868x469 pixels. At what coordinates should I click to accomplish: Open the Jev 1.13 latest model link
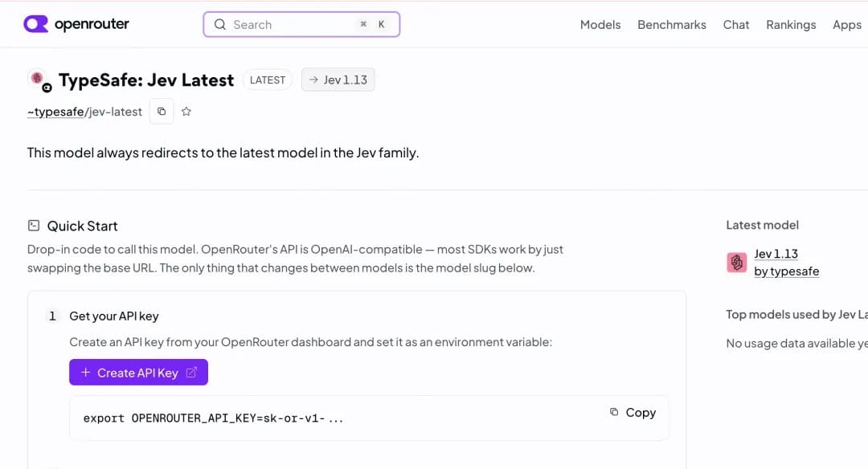pos(776,254)
